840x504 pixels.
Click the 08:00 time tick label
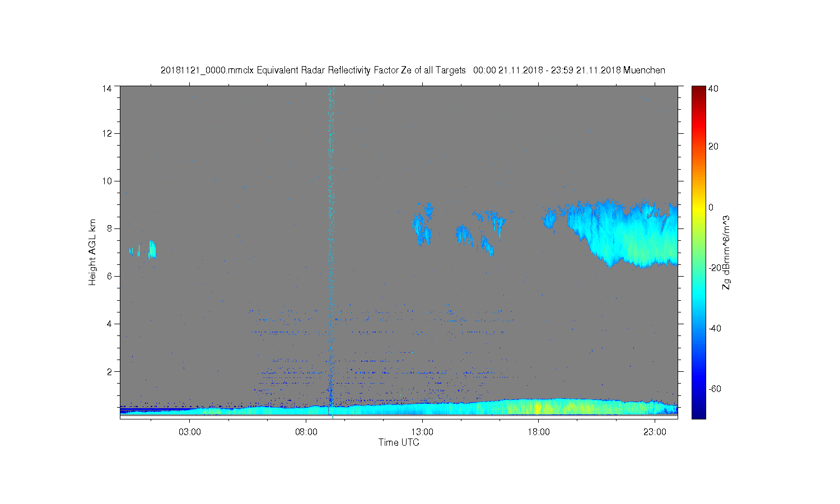(306, 432)
